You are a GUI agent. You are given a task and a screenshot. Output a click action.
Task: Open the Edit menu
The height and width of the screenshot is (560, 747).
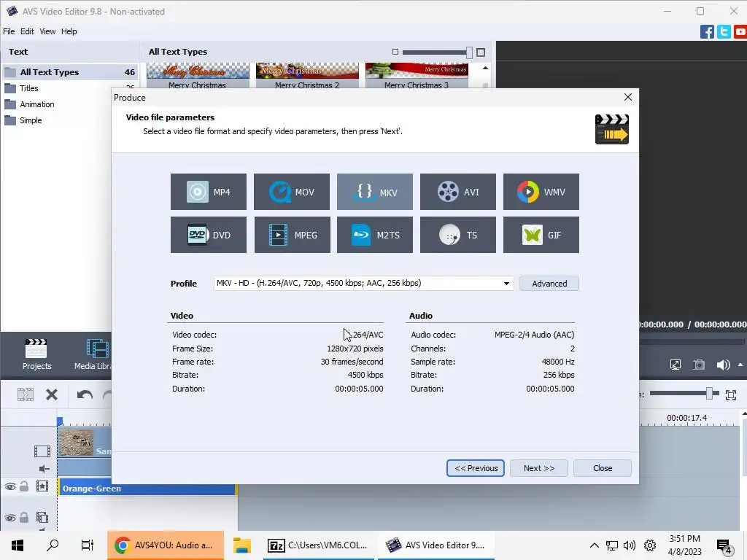tap(27, 31)
